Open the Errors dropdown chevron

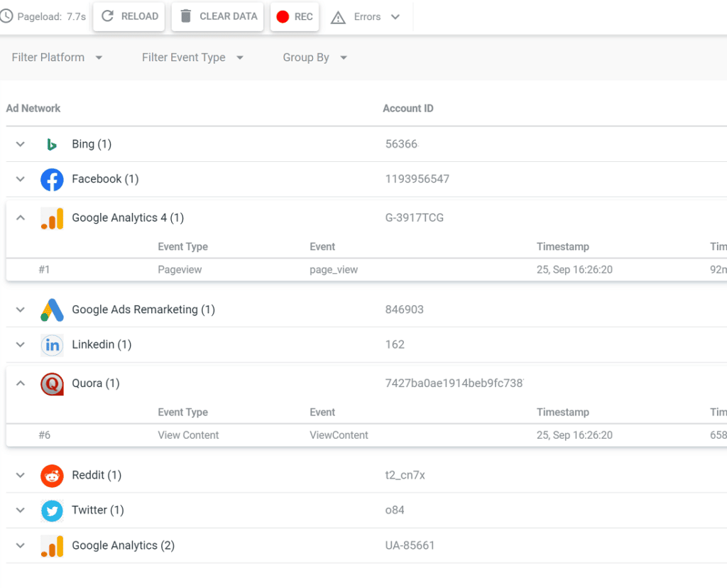coord(395,17)
